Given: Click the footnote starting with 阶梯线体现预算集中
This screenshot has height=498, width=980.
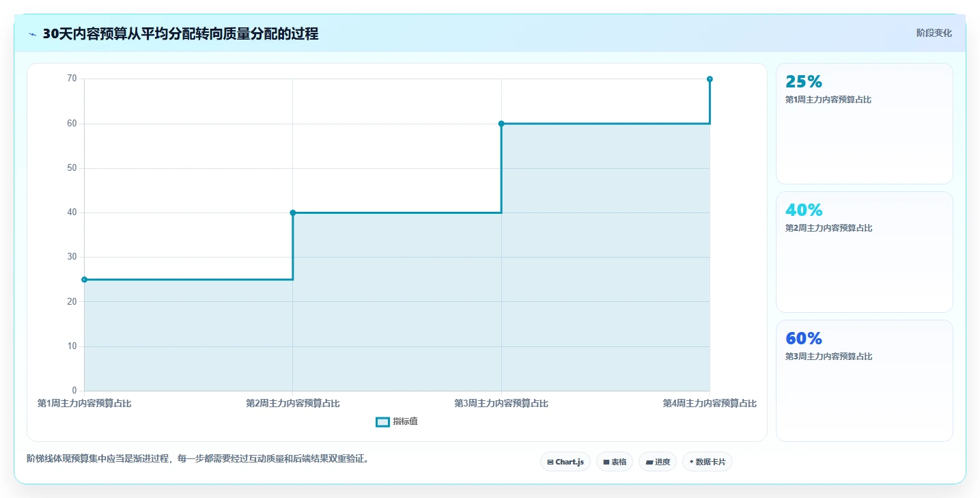Looking at the screenshot, I should click(199, 459).
